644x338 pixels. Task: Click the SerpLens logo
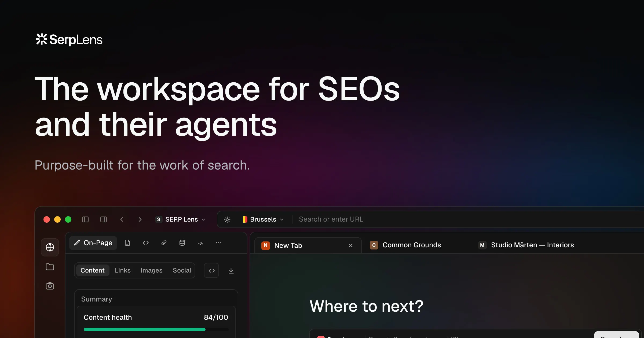click(69, 39)
